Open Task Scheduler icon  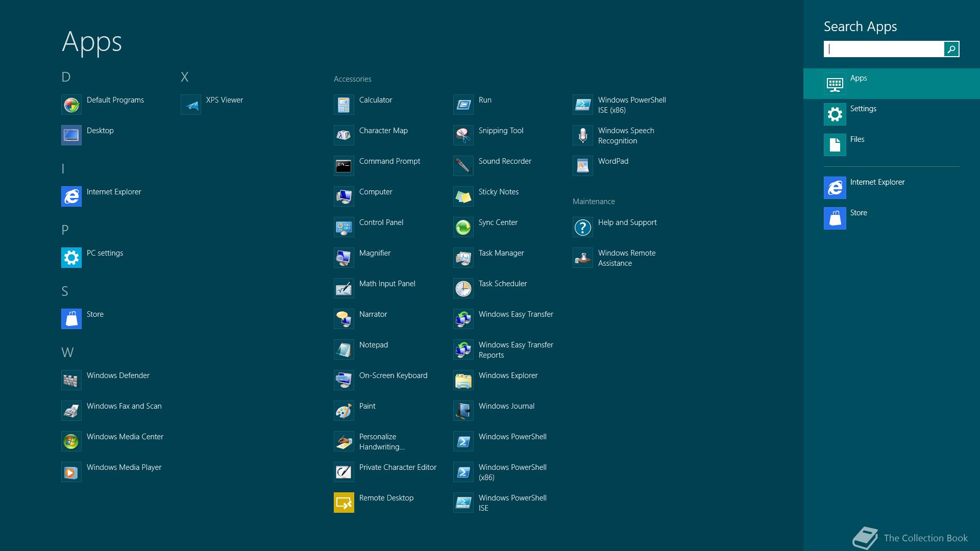click(x=463, y=288)
